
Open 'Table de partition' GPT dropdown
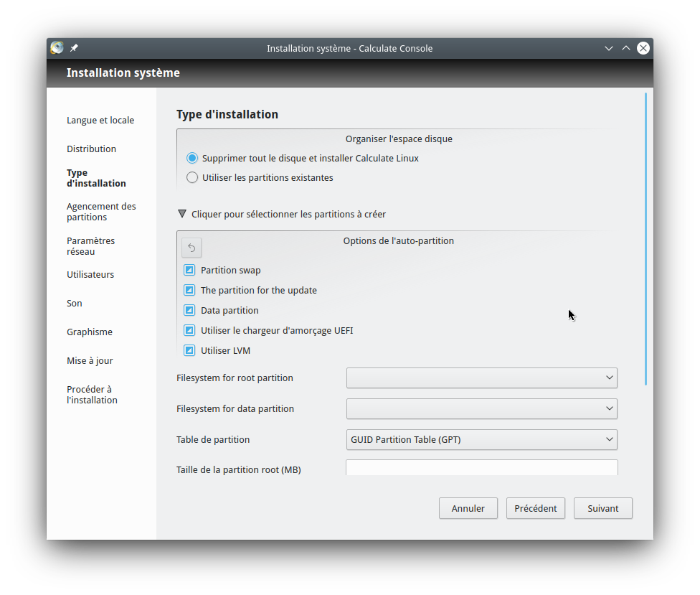pyautogui.click(x=481, y=439)
